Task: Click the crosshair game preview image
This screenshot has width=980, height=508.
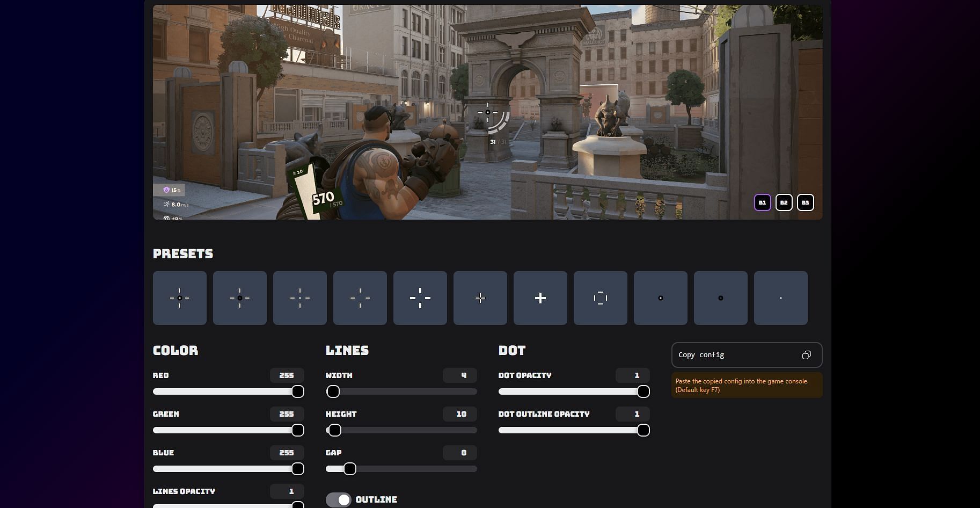Action: 487,112
